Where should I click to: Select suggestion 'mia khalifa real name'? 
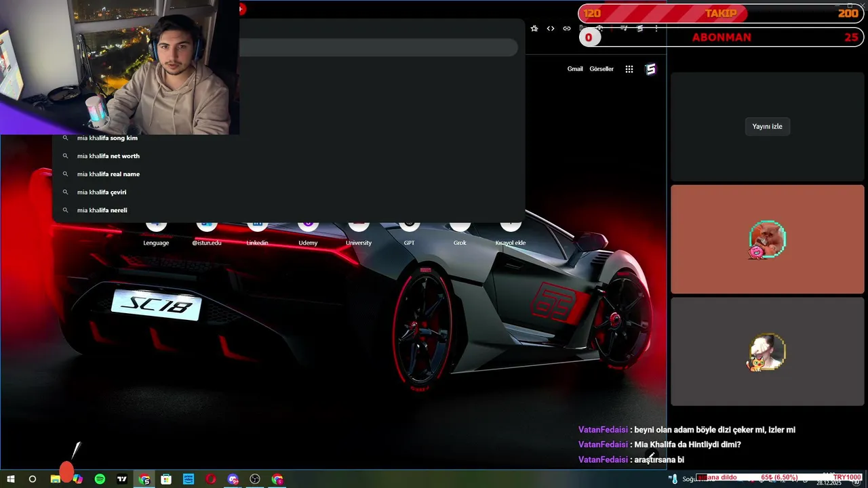pyautogui.click(x=288, y=174)
